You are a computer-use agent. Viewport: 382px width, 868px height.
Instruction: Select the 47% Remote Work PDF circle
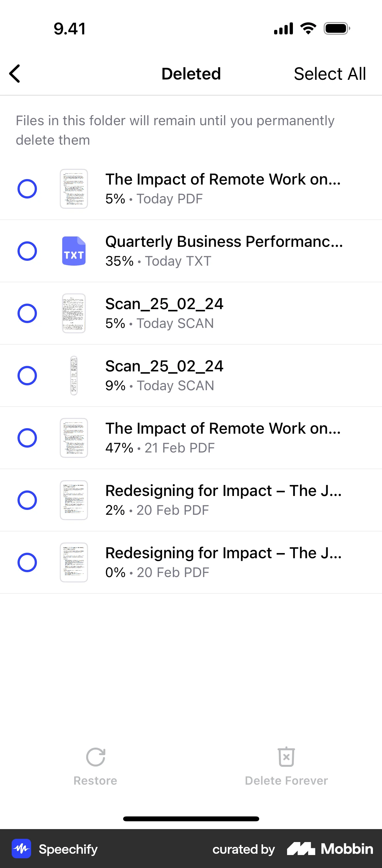pyautogui.click(x=27, y=438)
